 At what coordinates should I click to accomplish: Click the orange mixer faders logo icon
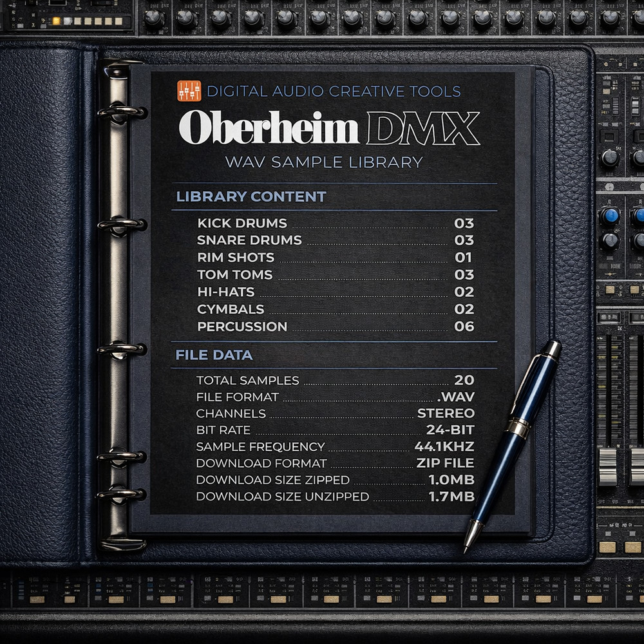pos(191,91)
